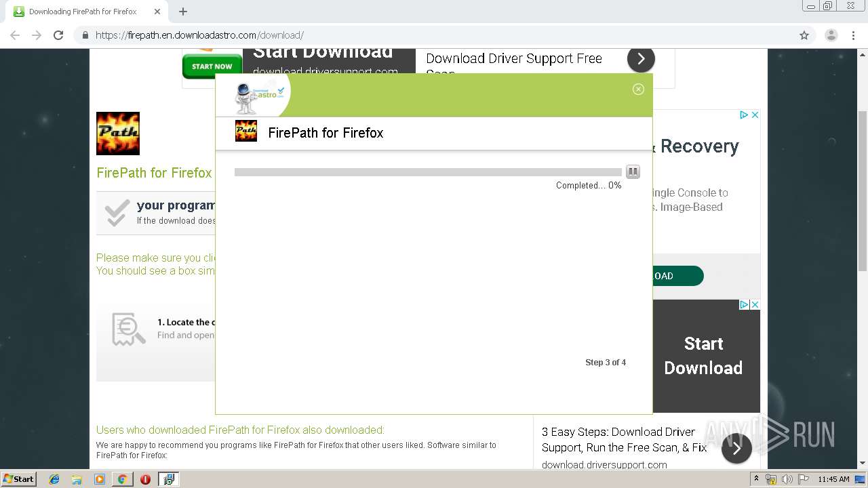Click green download button in Recovery ad
Image resolution: width=868 pixels, height=488 pixels.
(677, 276)
